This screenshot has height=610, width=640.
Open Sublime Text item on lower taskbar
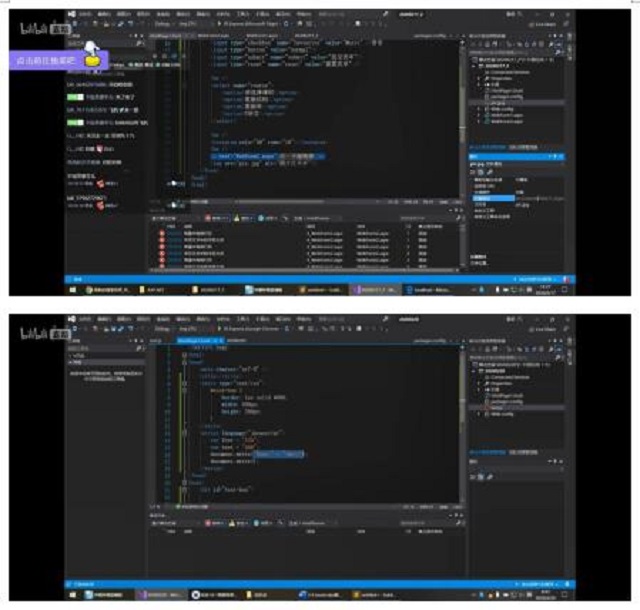pos(375,594)
